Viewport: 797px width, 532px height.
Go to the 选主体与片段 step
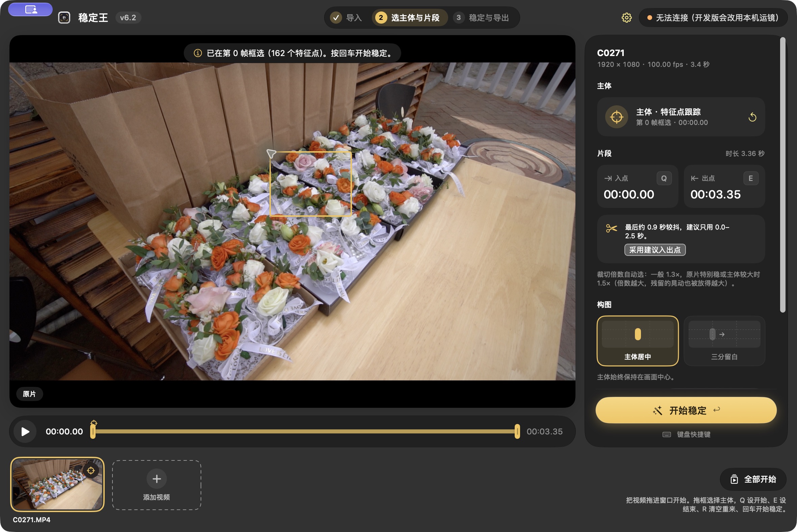tap(410, 18)
